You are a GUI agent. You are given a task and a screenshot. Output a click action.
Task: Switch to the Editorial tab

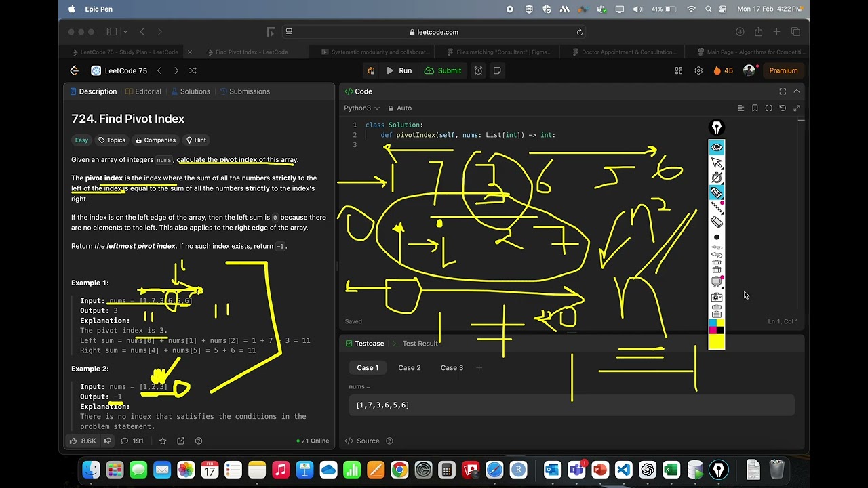coord(143,91)
